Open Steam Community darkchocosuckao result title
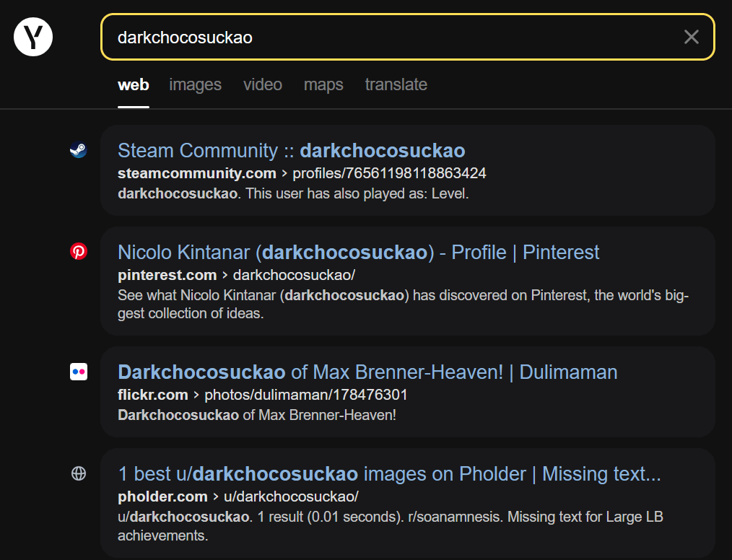 (x=292, y=150)
